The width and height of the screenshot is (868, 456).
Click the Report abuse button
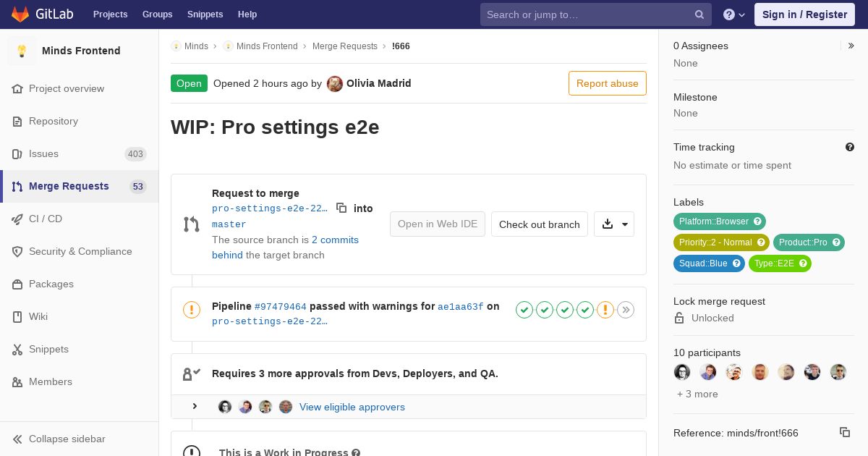(x=607, y=83)
